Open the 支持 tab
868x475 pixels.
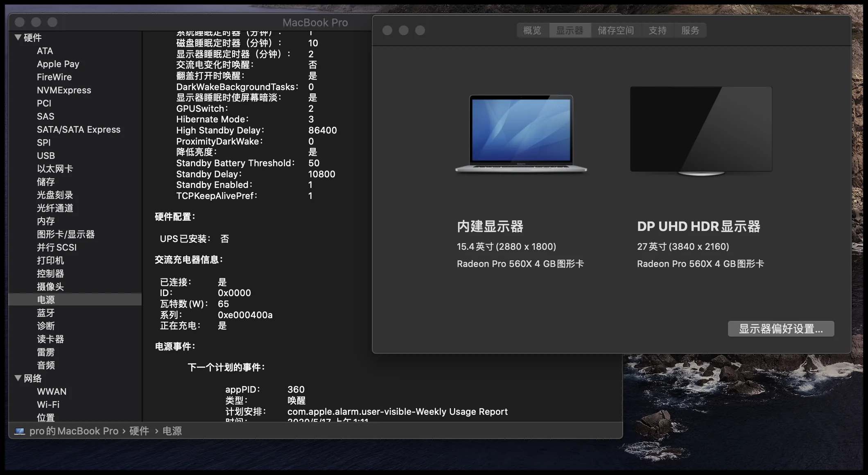point(658,30)
